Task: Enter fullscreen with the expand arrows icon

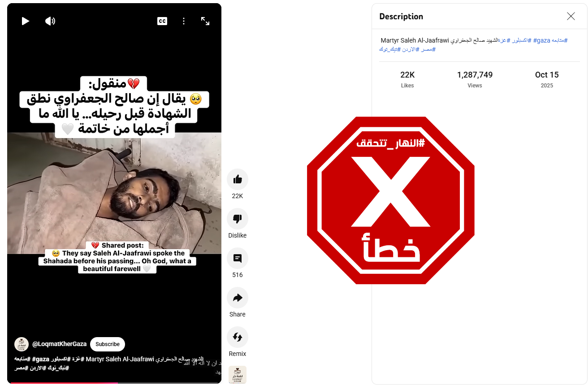Action: click(205, 21)
